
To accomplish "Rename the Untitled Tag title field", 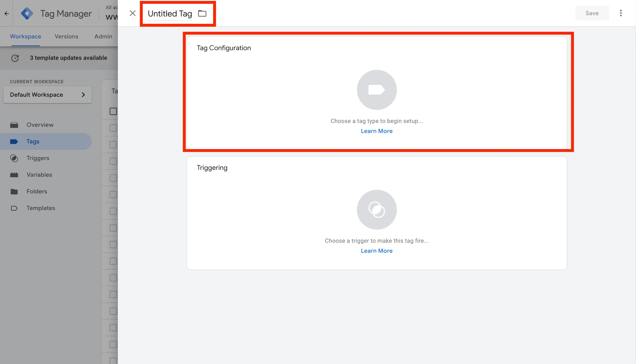I will 170,13.
